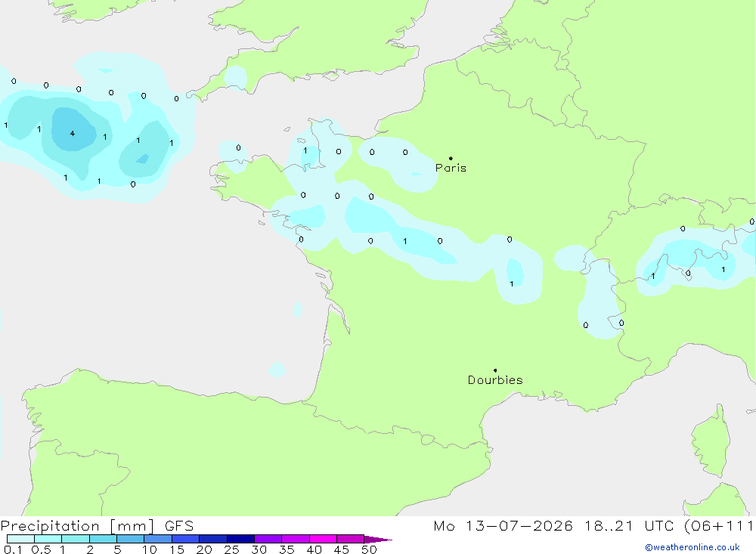756x554 pixels.
Task: Click the Dourbies city label
Action: coord(495,380)
